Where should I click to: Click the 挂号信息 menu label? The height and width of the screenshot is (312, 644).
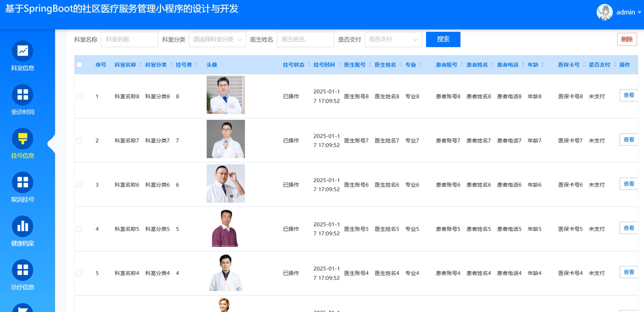[23, 156]
